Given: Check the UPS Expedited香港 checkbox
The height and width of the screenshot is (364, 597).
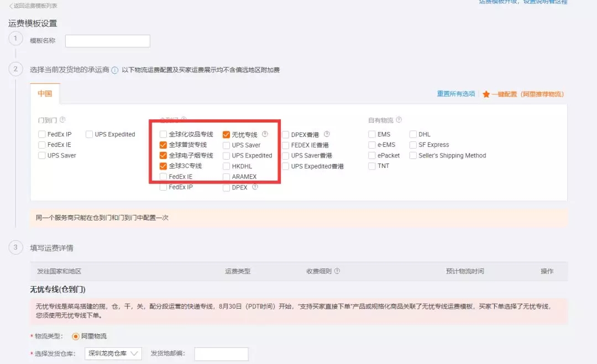Looking at the screenshot, I should coord(286,166).
